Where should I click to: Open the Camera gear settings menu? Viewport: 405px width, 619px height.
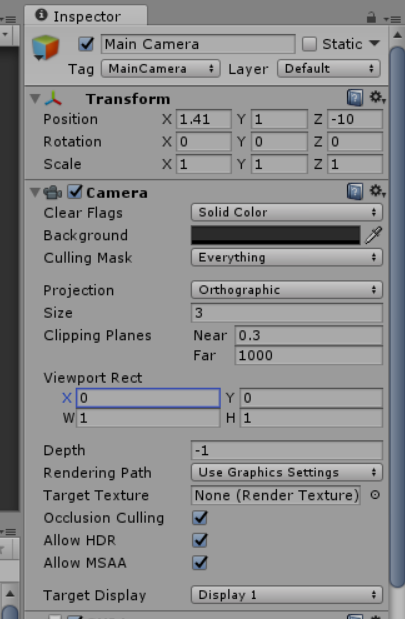coord(377,191)
